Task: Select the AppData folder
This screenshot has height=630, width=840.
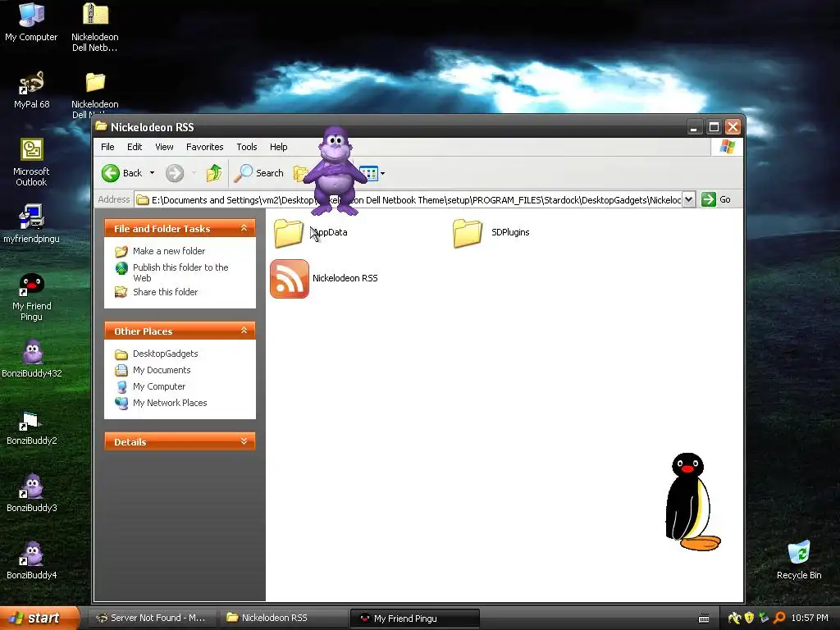Action: (311, 232)
